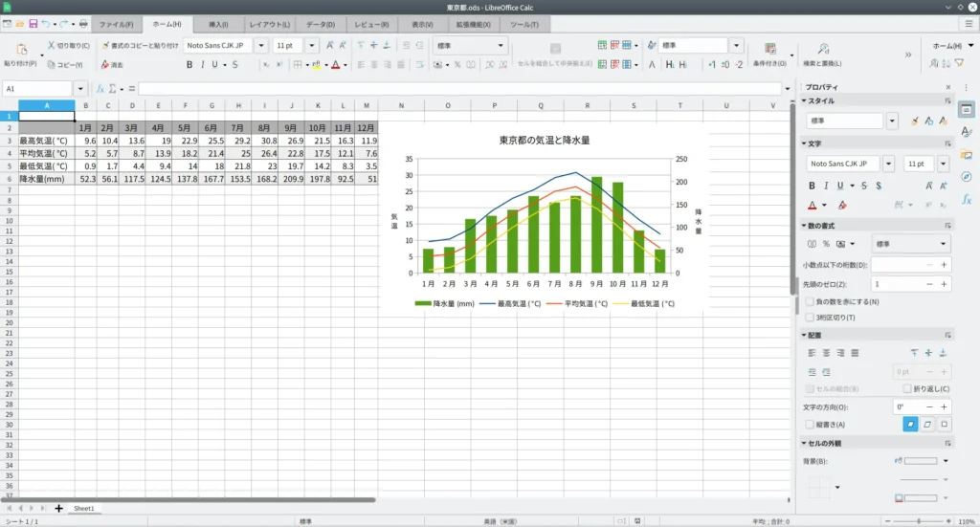Open the ribbon cell style 標準 dropdown
Image resolution: width=980 pixels, height=527 pixels.
736,46
